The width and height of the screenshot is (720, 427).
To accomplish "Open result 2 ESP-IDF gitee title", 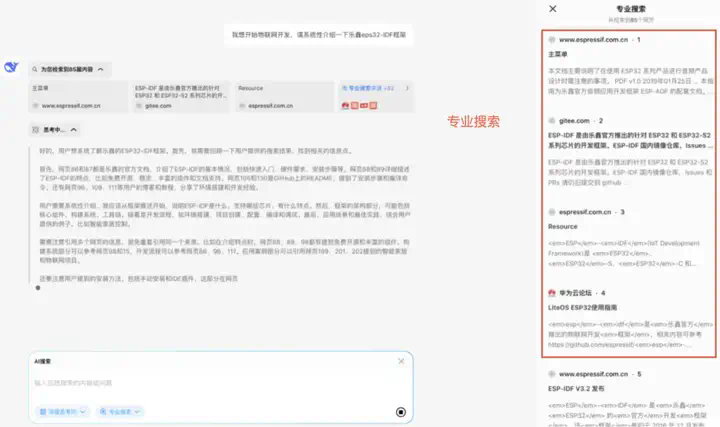I will (630, 140).
